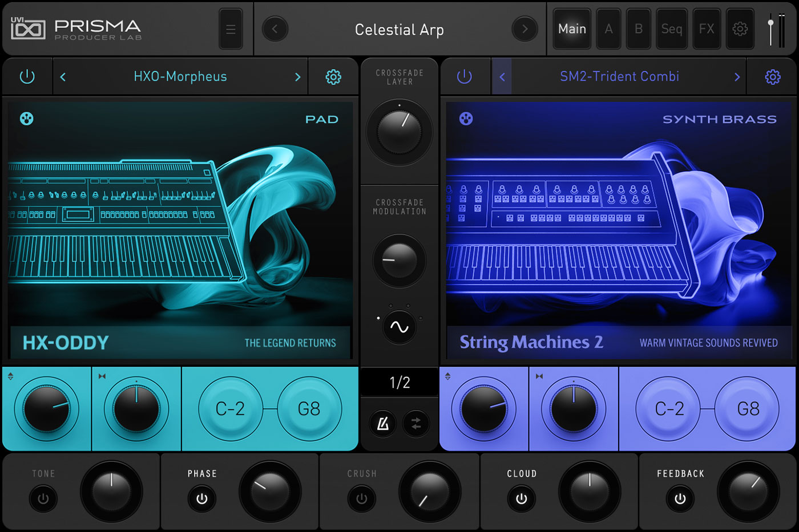Viewport: 799px width, 532px height.
Task: Click the CLOUD effect label
Action: tap(522, 474)
